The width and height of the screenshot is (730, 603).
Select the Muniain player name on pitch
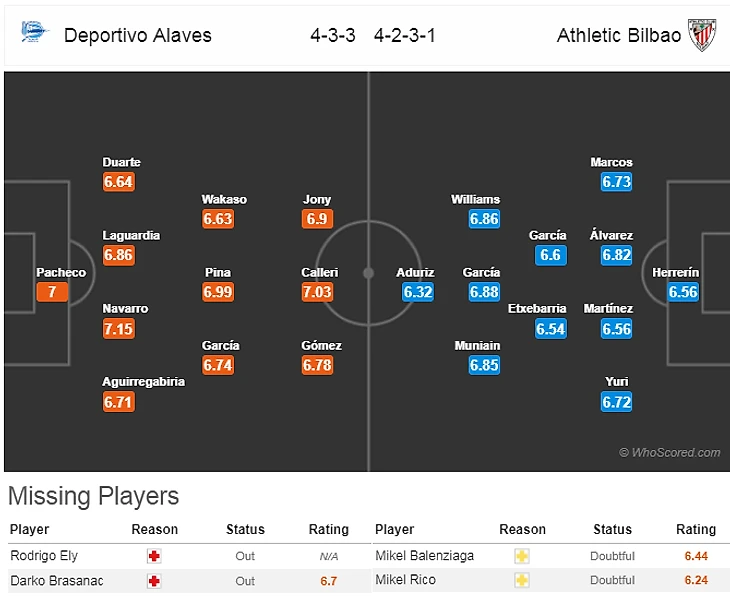(477, 346)
